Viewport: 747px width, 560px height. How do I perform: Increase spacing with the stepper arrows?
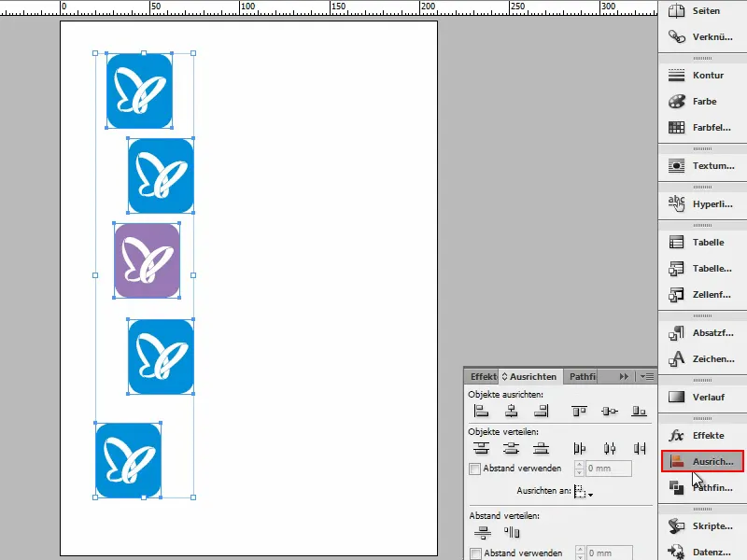point(580,466)
